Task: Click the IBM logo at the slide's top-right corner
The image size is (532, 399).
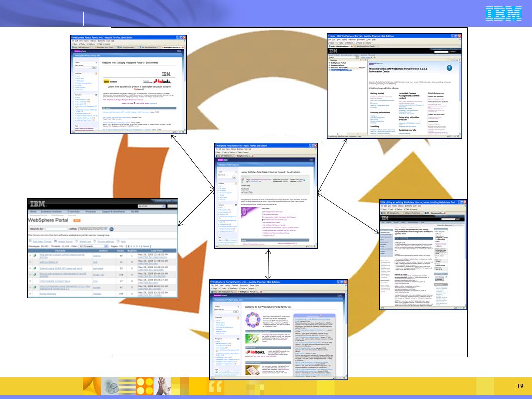Action: [503, 13]
